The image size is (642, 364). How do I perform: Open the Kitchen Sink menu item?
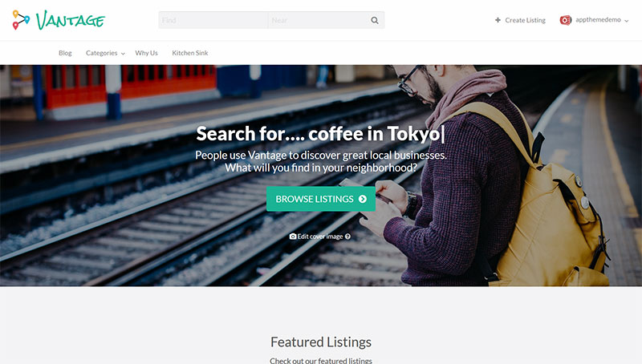pyautogui.click(x=190, y=53)
